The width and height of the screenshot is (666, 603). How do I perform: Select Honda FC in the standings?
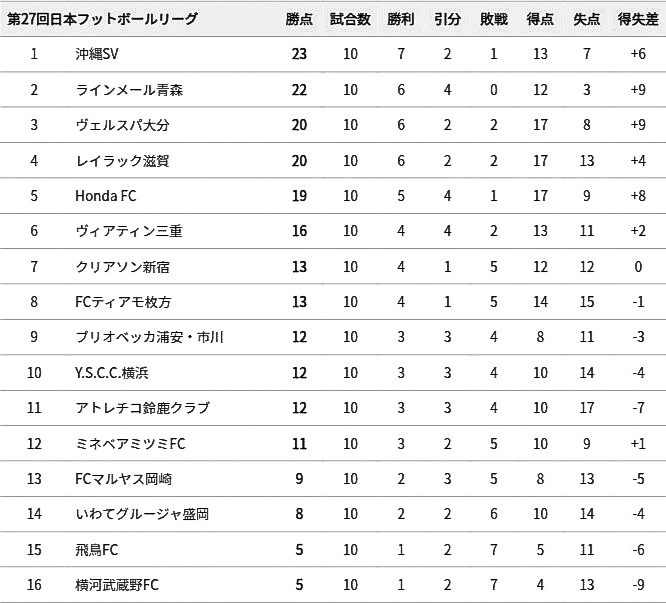pyautogui.click(x=106, y=196)
